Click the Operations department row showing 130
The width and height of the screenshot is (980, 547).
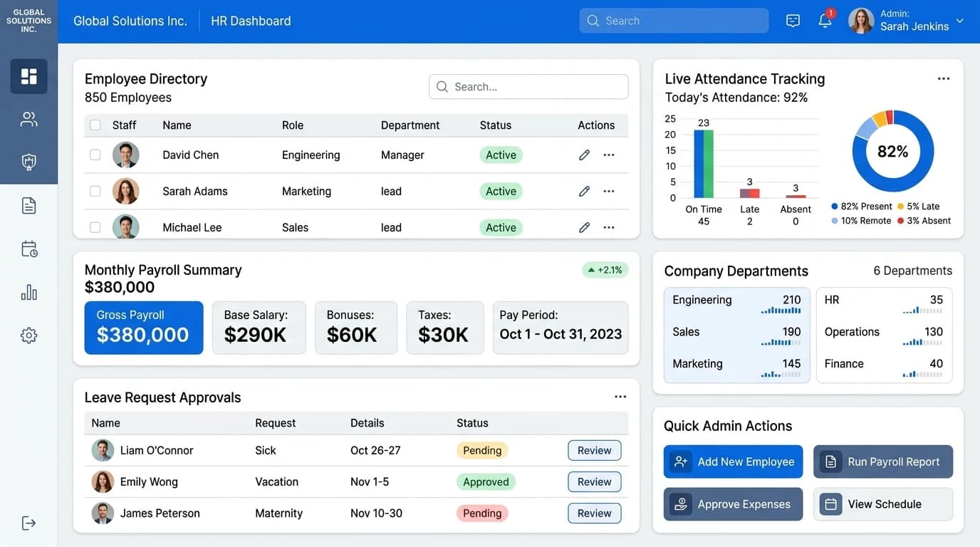tap(884, 335)
